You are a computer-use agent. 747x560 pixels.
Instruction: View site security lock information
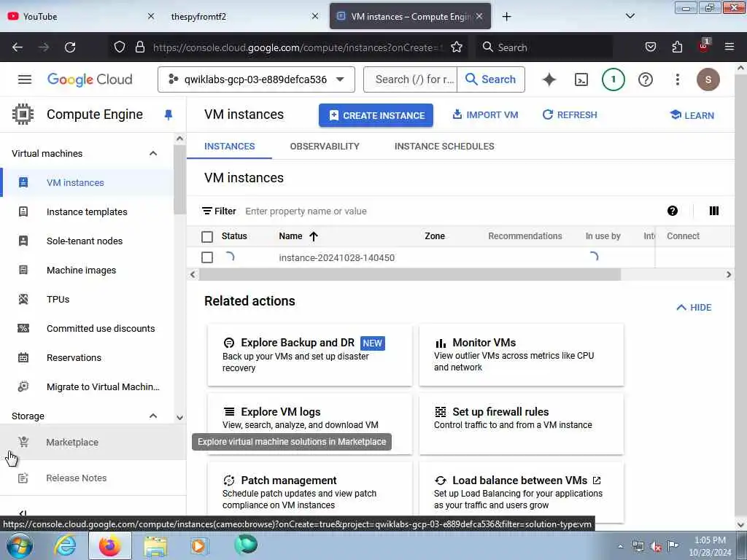[x=139, y=47]
